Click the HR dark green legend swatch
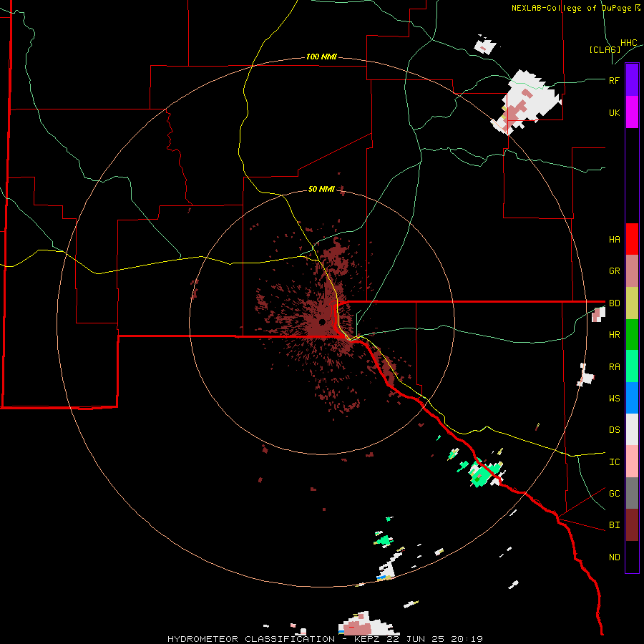Screen dimensions: 644x644 point(632,335)
